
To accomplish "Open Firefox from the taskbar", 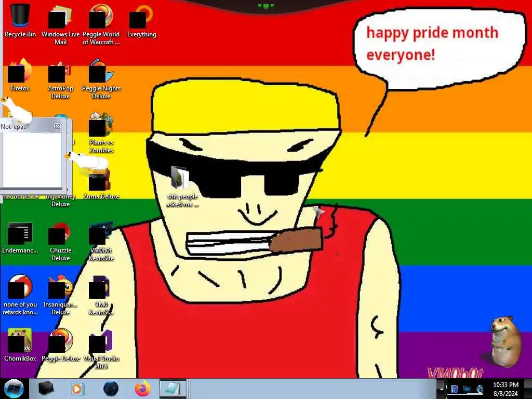I will coord(143,389).
